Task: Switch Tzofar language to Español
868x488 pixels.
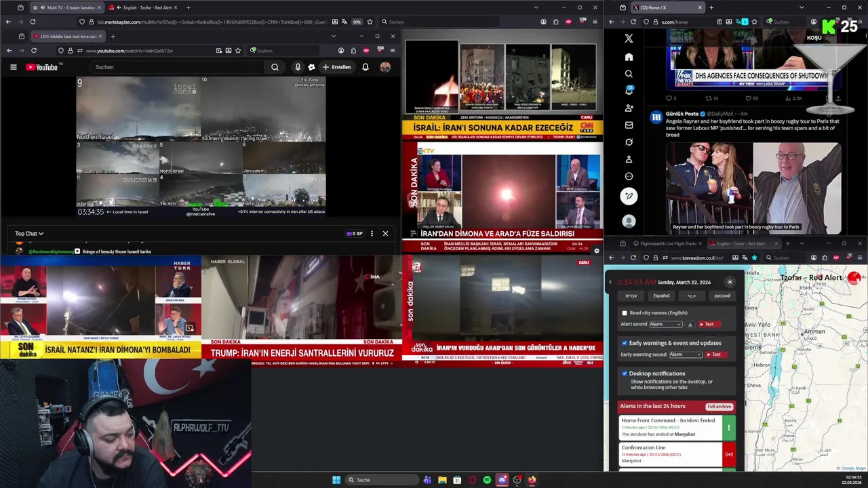Action: [661, 296]
